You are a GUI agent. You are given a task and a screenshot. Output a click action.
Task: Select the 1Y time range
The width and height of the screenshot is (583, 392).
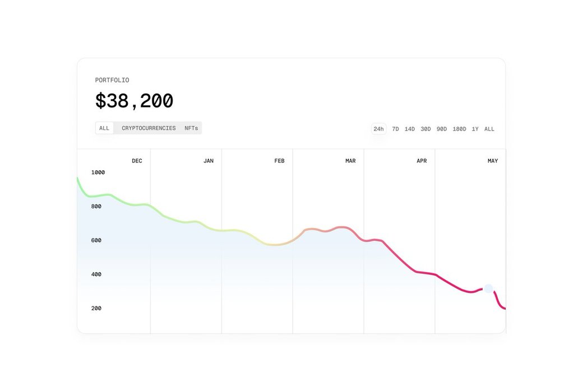[x=475, y=129]
